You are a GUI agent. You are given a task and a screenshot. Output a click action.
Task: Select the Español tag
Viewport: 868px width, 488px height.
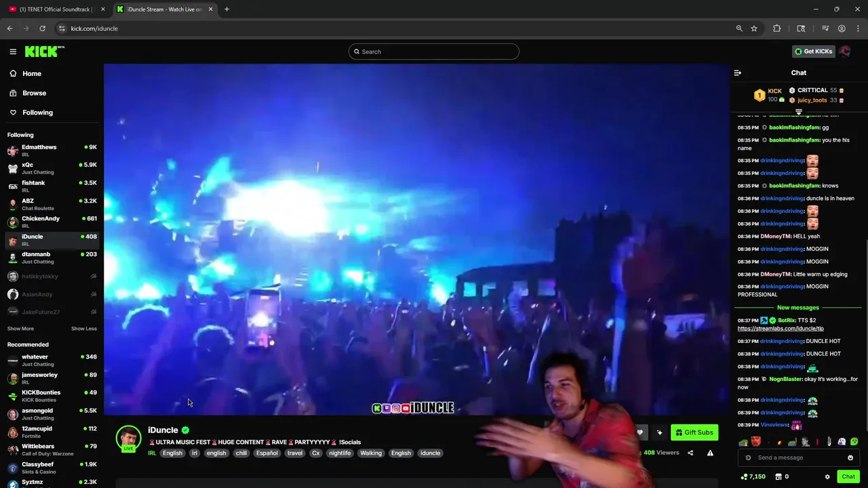click(x=267, y=453)
